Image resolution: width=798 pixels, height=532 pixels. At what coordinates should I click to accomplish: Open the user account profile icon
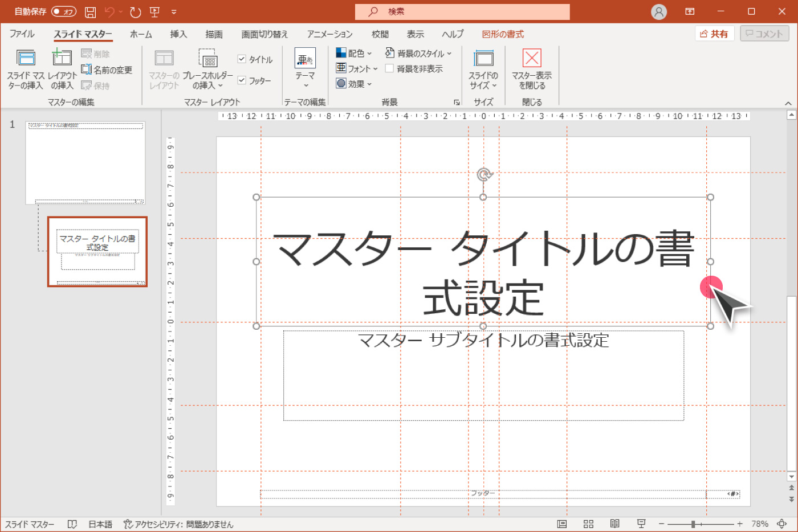coord(659,11)
